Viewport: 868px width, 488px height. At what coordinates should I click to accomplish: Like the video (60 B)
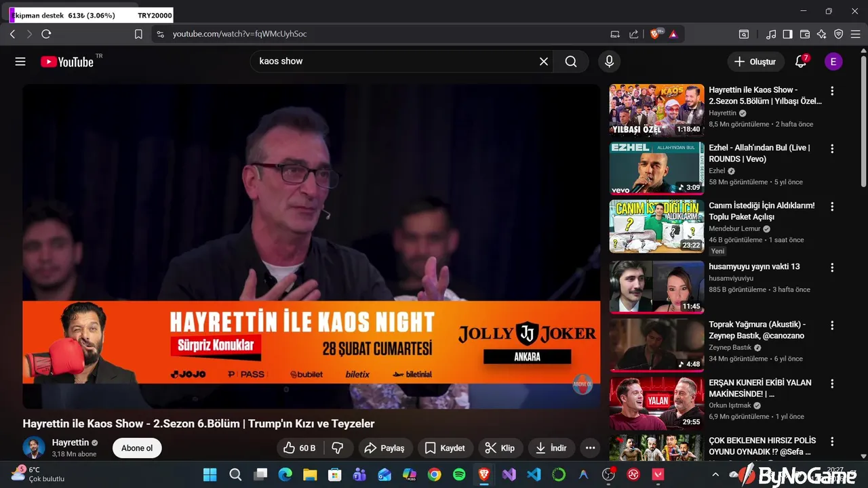click(300, 448)
